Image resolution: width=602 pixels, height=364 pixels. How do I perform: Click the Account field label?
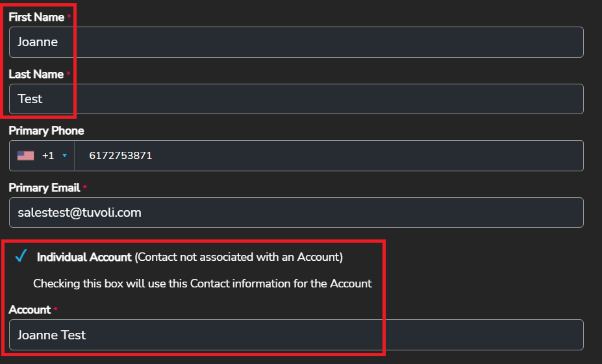click(x=29, y=310)
